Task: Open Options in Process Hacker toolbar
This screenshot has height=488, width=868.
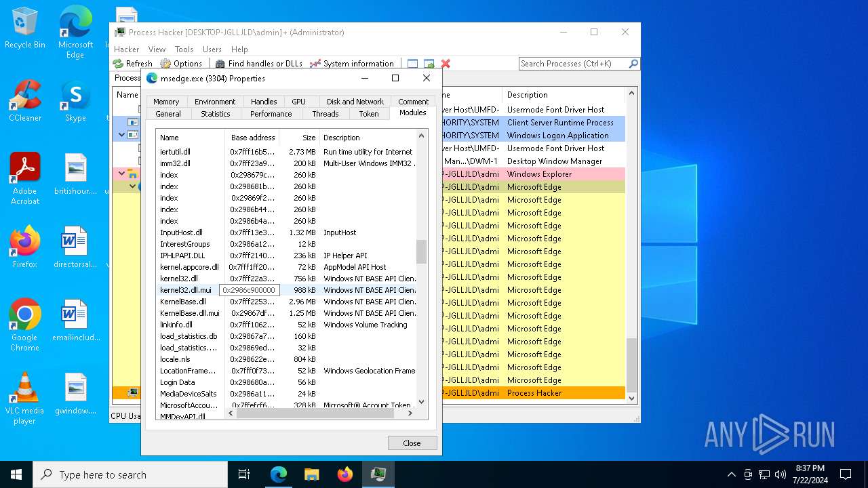Action: [181, 64]
